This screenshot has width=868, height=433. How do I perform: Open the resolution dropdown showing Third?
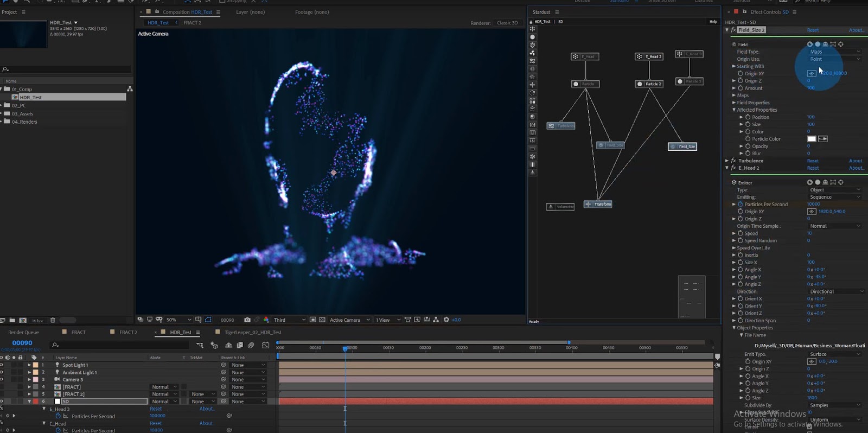tap(290, 320)
